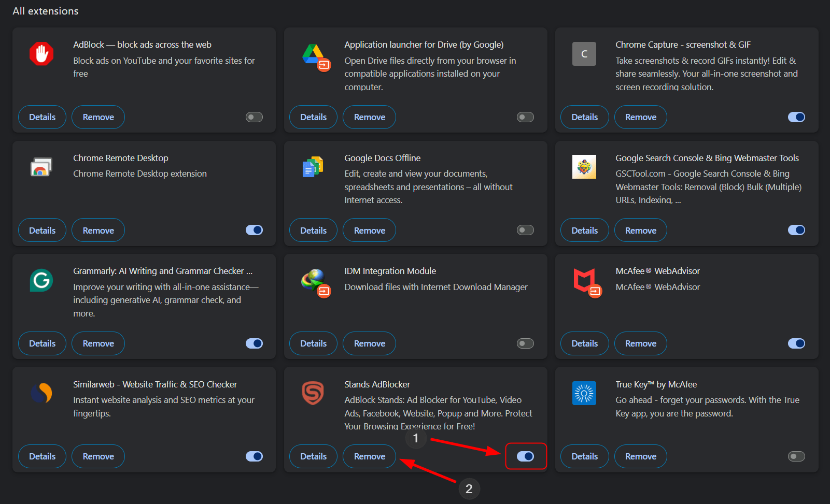Image resolution: width=830 pixels, height=504 pixels.
Task: Click the Chrome Remote Desktop icon
Action: 41,167
